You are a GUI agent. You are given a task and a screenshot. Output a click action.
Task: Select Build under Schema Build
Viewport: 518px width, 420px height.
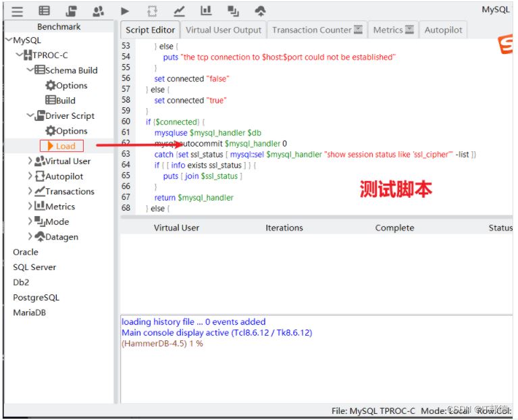(65, 101)
